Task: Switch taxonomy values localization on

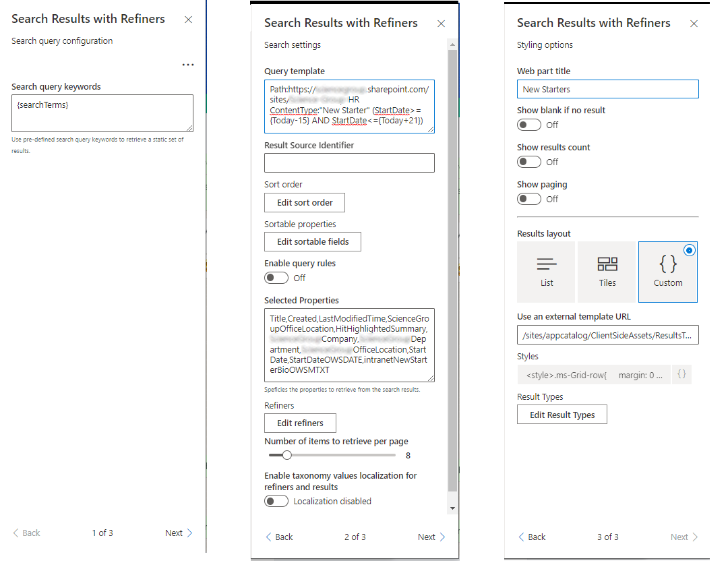Action: click(x=276, y=501)
